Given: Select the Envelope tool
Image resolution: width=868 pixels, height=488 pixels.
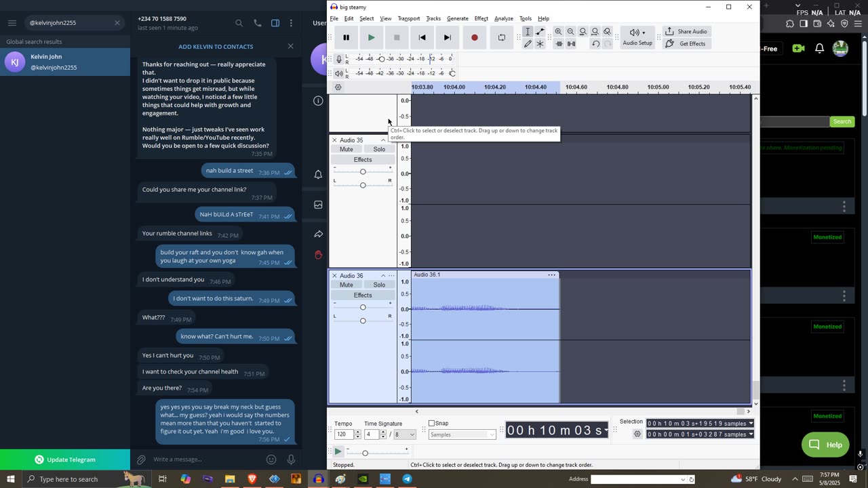Looking at the screenshot, I should [x=540, y=32].
